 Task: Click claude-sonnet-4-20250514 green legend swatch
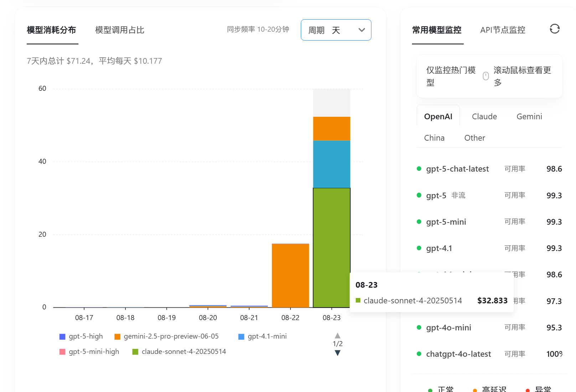point(135,352)
